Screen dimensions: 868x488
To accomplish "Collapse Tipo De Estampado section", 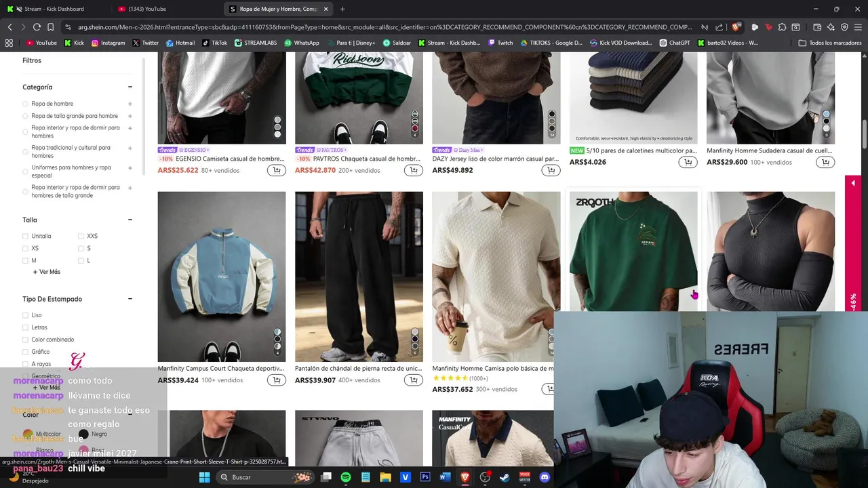I will (130, 299).
